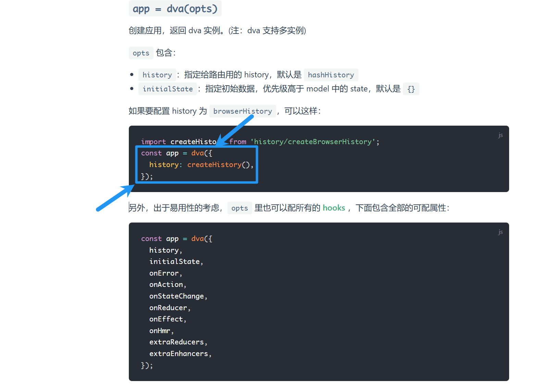Image resolution: width=554 pixels, height=392 pixels.
Task: Click the 'initialState' inline code bullet
Action: (x=168, y=89)
